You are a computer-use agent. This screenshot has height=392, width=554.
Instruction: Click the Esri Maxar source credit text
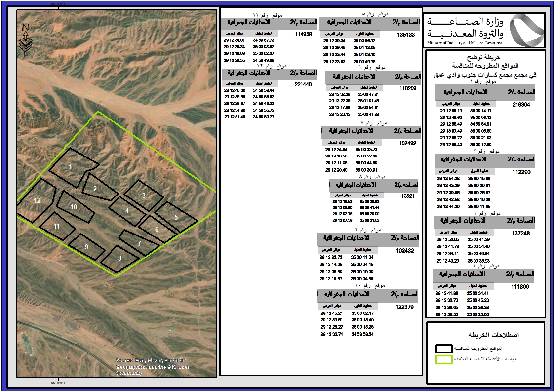(152, 366)
